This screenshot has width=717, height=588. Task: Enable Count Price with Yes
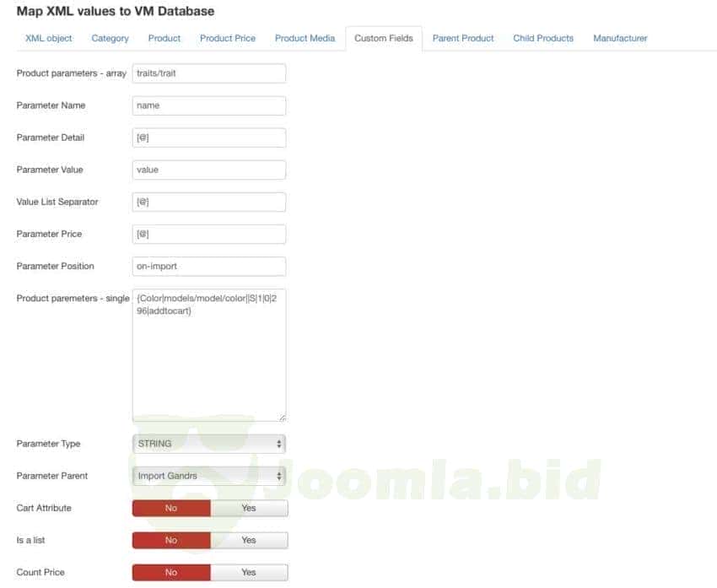pos(249,572)
